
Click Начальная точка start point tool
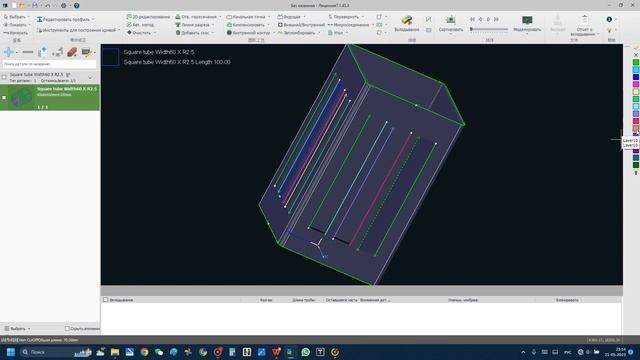click(x=246, y=17)
